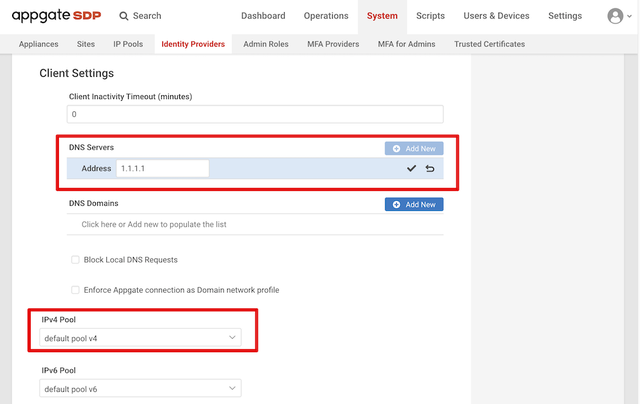The width and height of the screenshot is (640, 404).
Task: Open the Dashboard menu
Action: pyautogui.click(x=263, y=16)
